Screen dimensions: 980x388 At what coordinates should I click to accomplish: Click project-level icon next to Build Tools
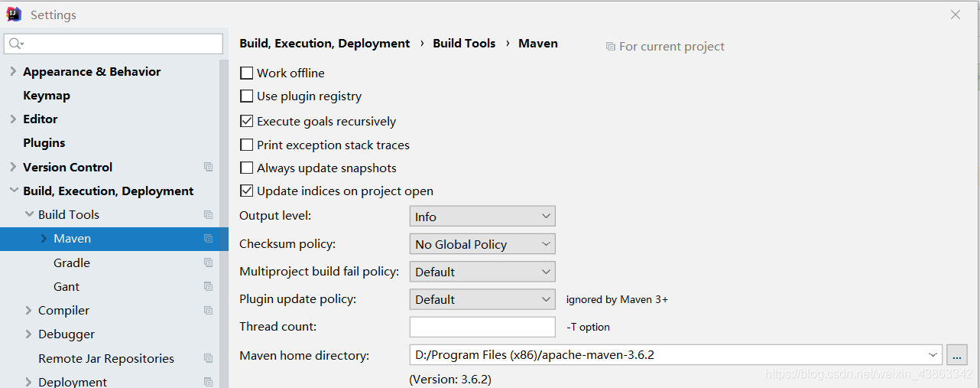pyautogui.click(x=208, y=214)
